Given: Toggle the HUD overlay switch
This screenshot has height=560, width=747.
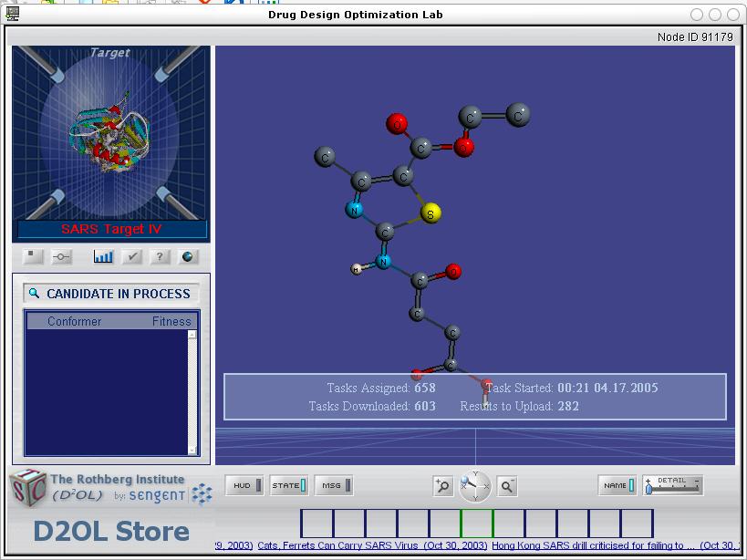Looking at the screenshot, I should click(x=244, y=486).
